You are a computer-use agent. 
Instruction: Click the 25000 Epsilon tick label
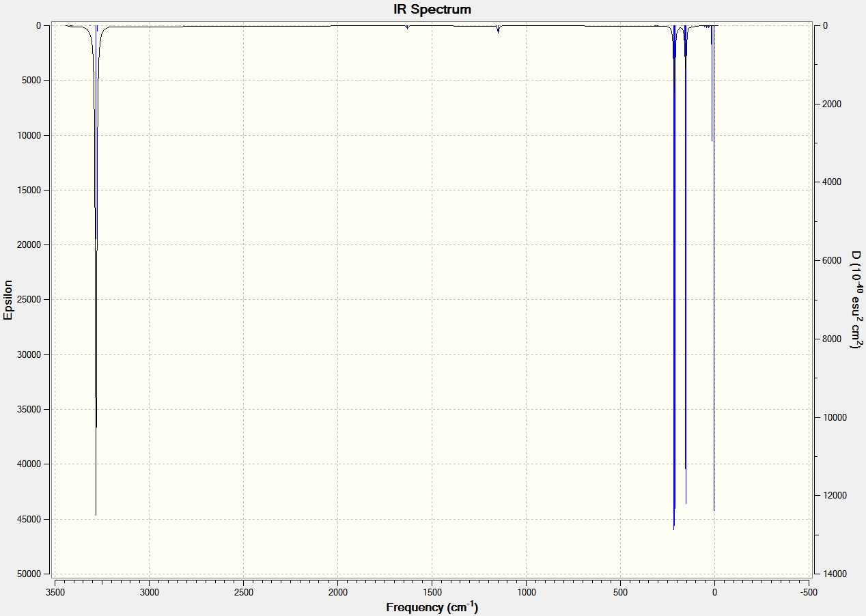click(38, 300)
